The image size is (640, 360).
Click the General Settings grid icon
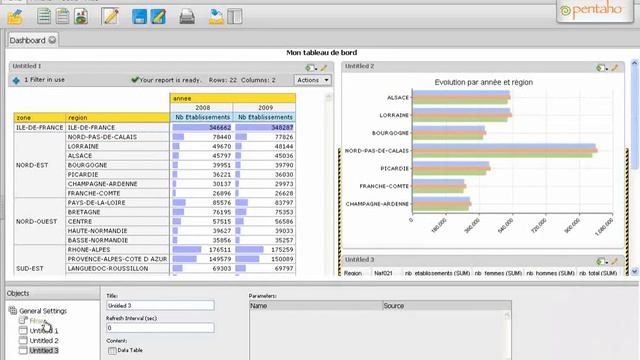click(x=13, y=311)
